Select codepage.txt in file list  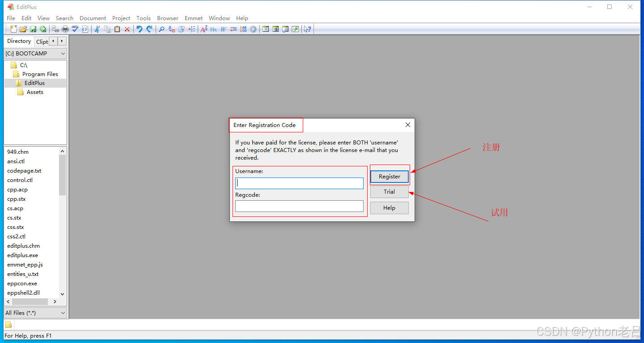click(24, 171)
